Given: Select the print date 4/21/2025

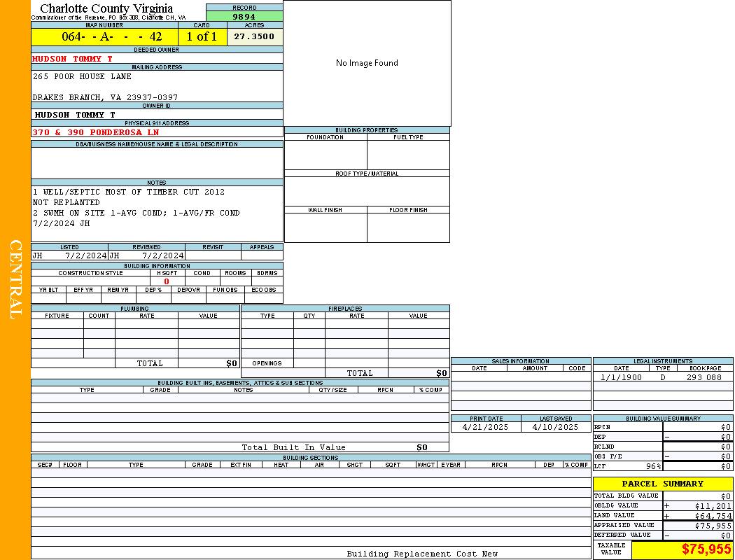Looking at the screenshot, I should click(x=482, y=426).
